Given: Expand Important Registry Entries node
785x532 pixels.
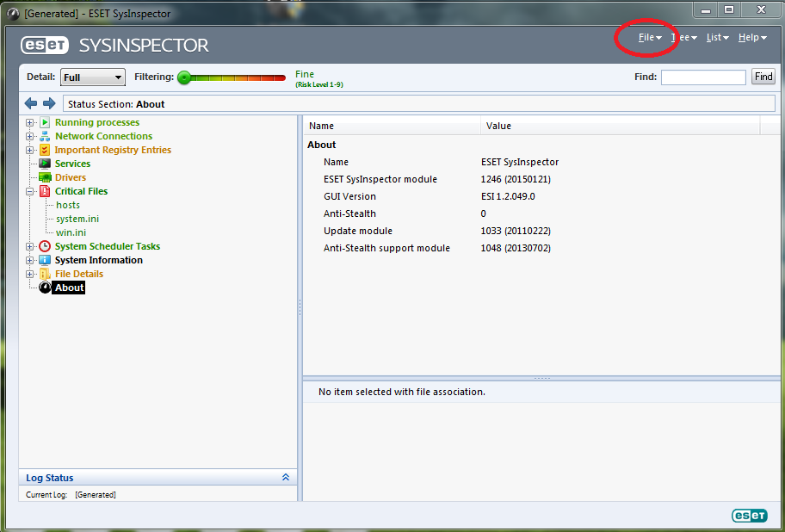Looking at the screenshot, I should [x=29, y=150].
